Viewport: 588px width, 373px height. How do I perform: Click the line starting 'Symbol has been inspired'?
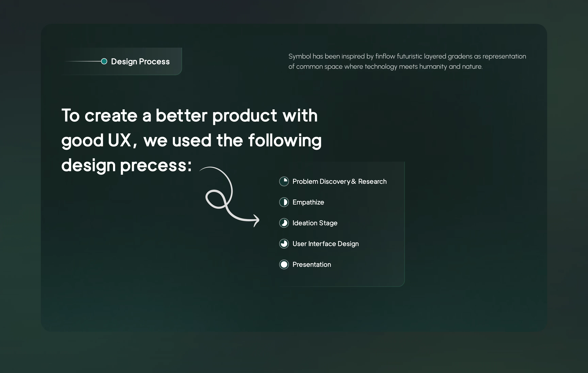(407, 56)
